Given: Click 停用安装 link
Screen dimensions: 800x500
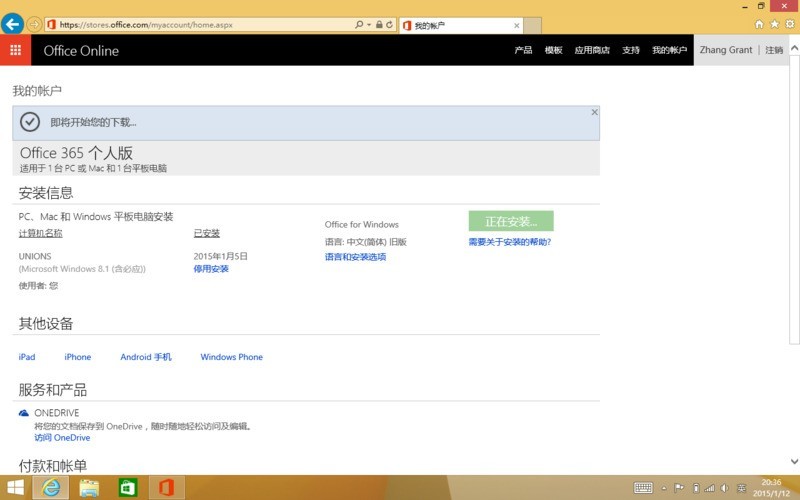Looking at the screenshot, I should click(x=211, y=269).
